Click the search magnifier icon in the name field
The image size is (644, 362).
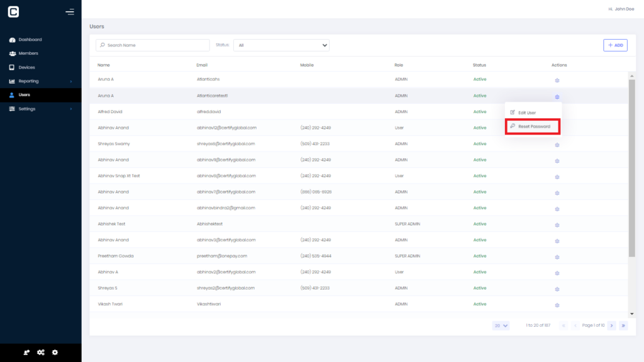(102, 45)
